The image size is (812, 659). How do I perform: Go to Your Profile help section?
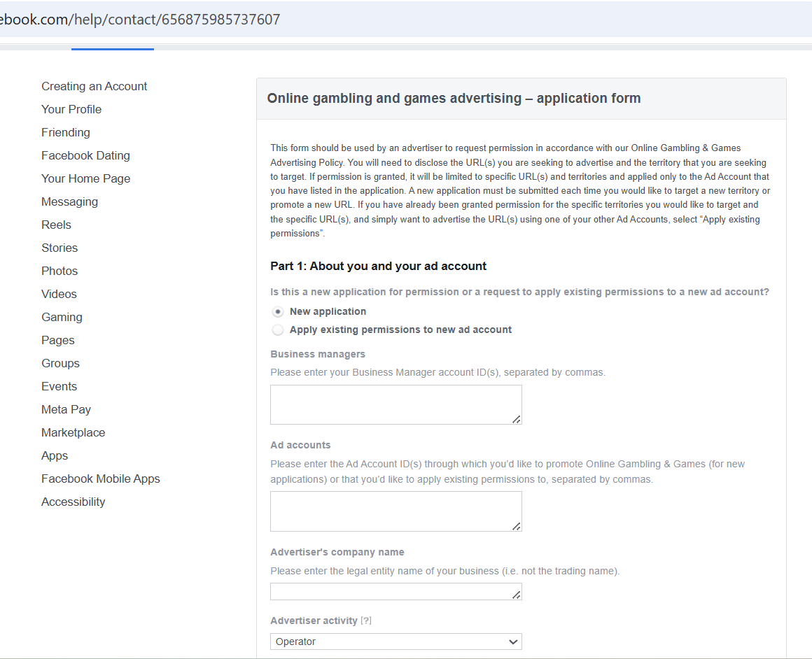pos(71,110)
